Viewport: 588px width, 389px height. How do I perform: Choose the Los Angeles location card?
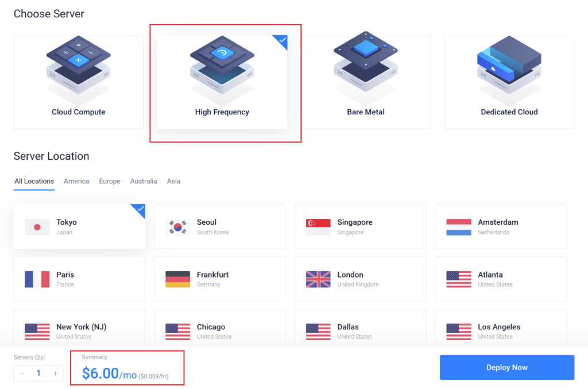coord(501,328)
